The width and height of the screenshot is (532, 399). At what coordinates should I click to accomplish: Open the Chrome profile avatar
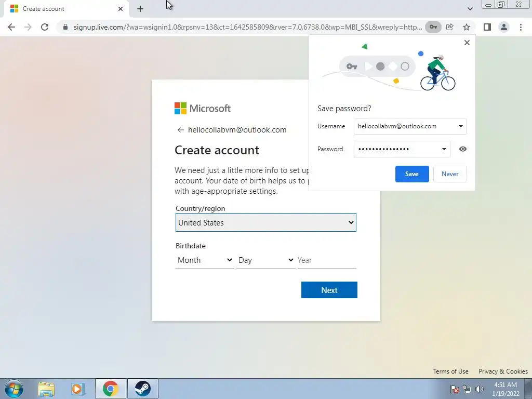504,27
